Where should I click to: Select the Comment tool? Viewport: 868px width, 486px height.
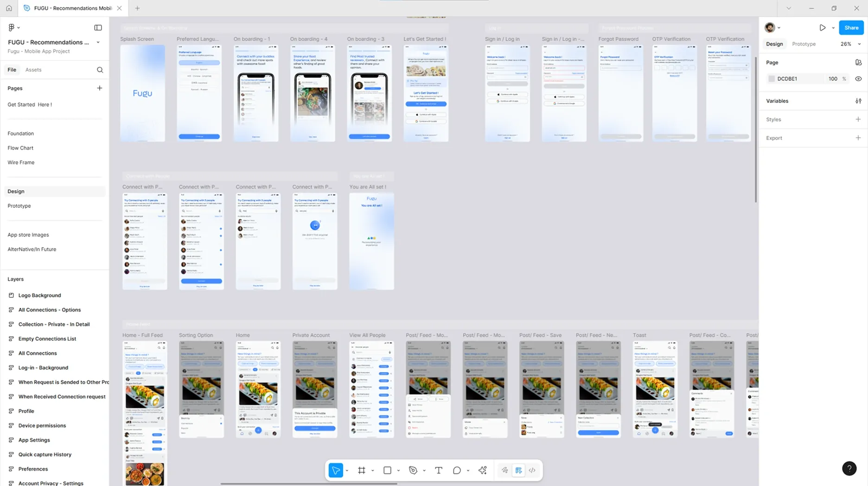(x=457, y=470)
